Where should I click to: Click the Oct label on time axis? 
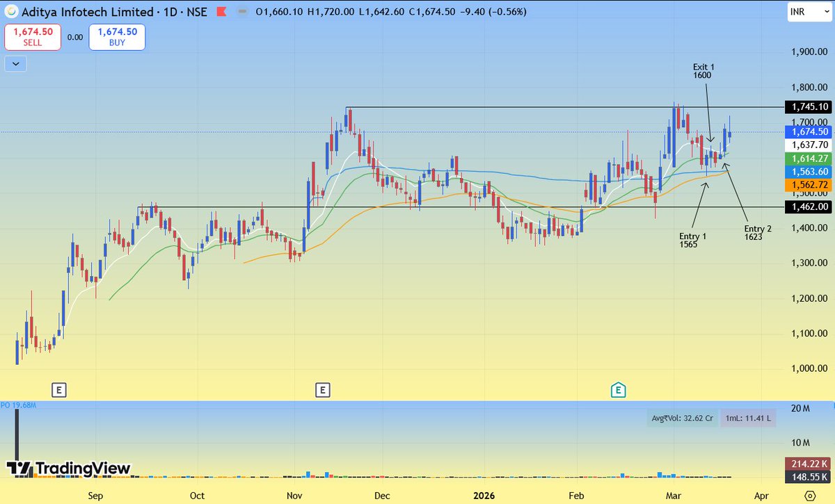coord(197,496)
